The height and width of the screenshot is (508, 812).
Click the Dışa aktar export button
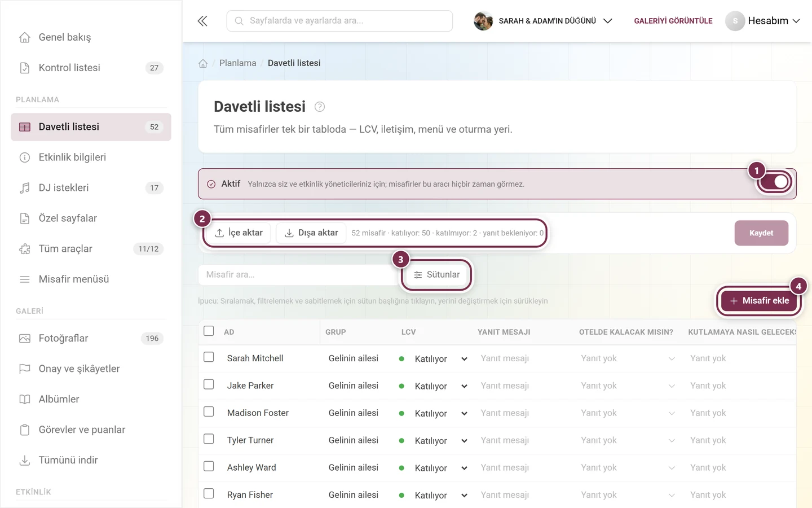tap(311, 233)
